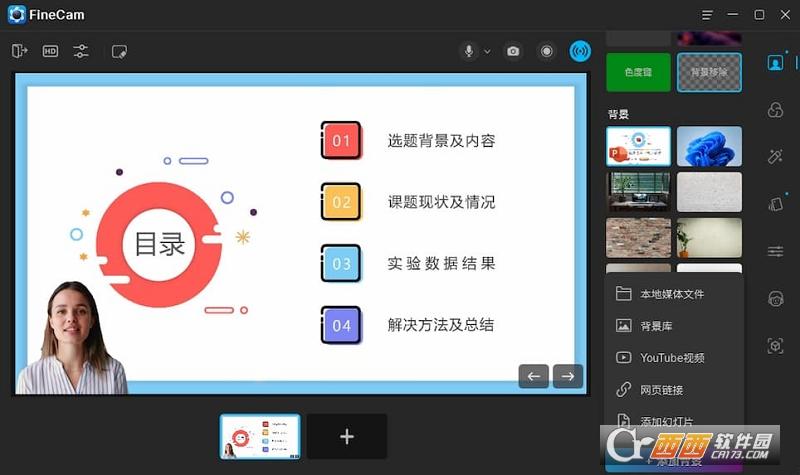Viewport: 800px width, 475px height.
Task: Click the 03 blue badge on slide
Action: click(341, 263)
